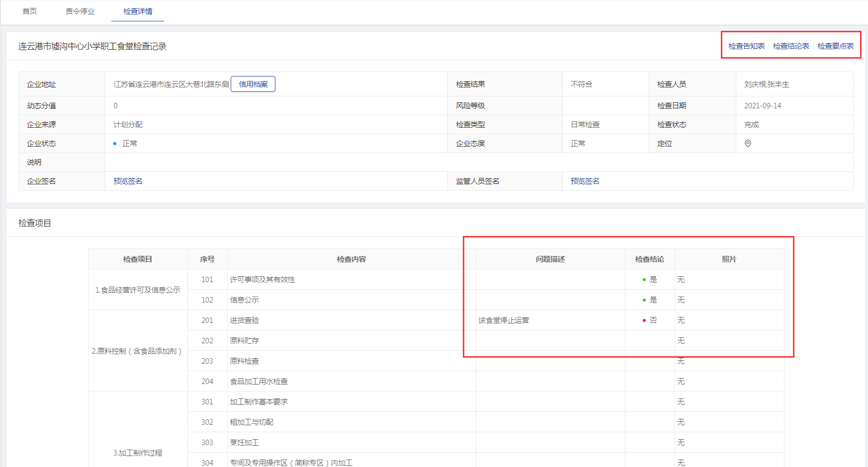
Task: Open the 检查要点表 link
Action: tap(835, 46)
